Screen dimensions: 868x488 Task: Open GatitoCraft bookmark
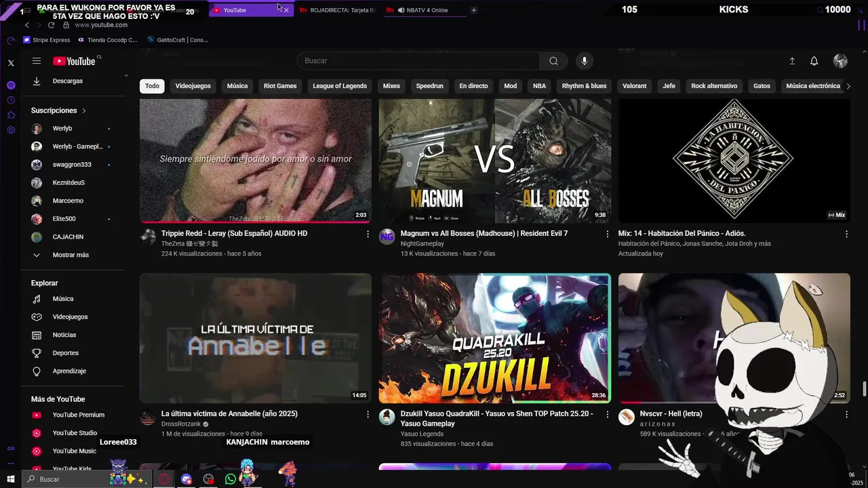coord(178,40)
